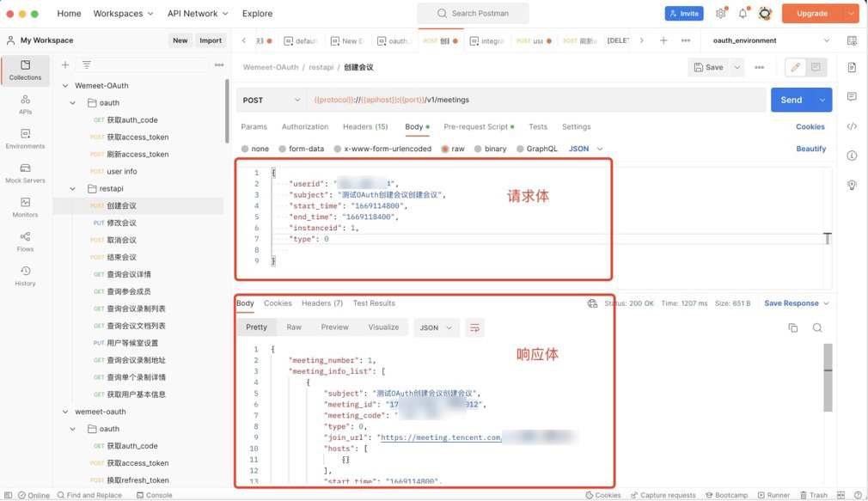Open the APIs sidebar panel
This screenshot has width=868, height=501.
point(26,105)
